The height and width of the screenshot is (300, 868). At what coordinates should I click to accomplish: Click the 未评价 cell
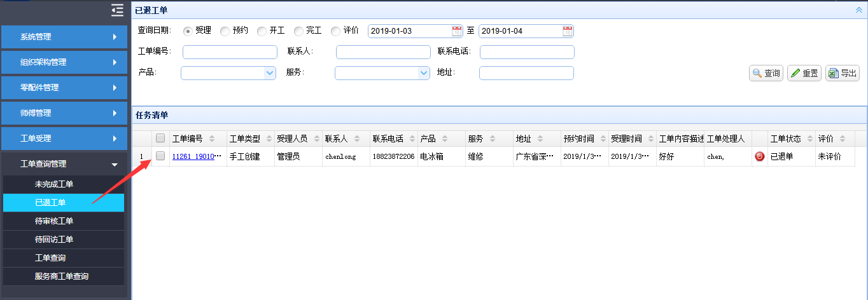click(835, 156)
